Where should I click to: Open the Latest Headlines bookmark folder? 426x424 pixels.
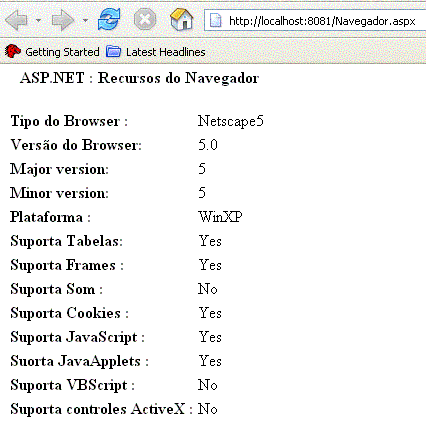coord(165,52)
